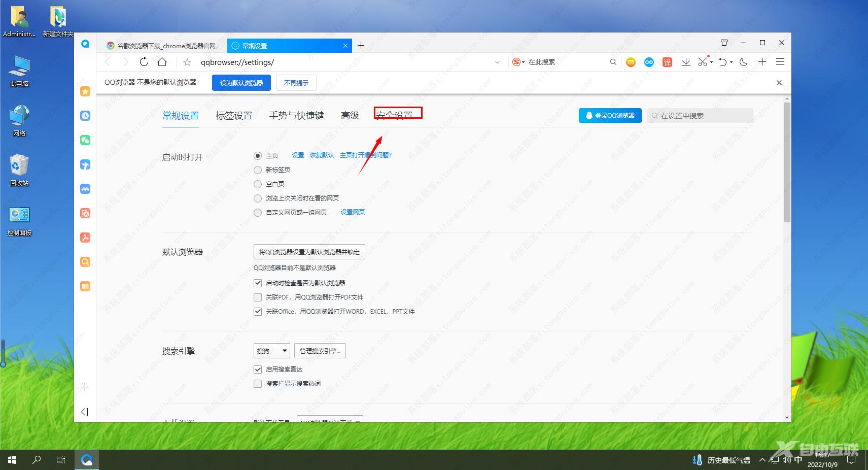
Task: Select the 新标签页 startup radio button
Action: coord(258,170)
